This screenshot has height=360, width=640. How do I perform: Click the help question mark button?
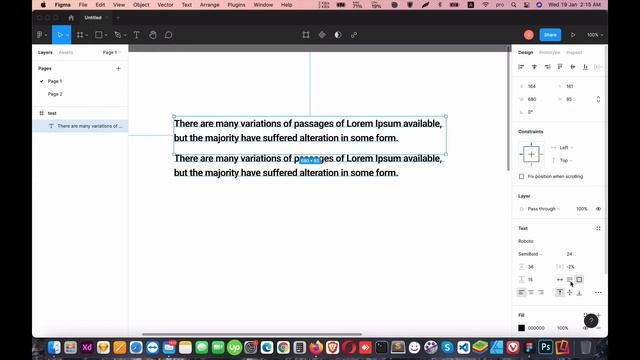click(591, 321)
